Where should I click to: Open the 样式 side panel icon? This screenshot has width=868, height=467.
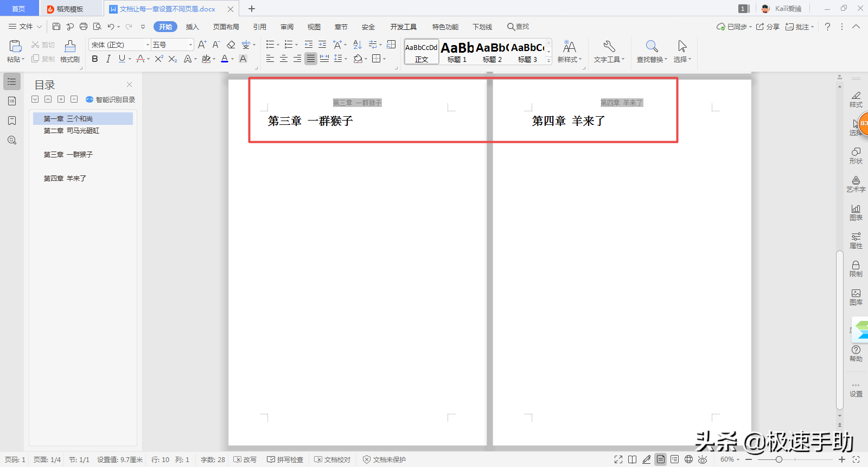856,99
